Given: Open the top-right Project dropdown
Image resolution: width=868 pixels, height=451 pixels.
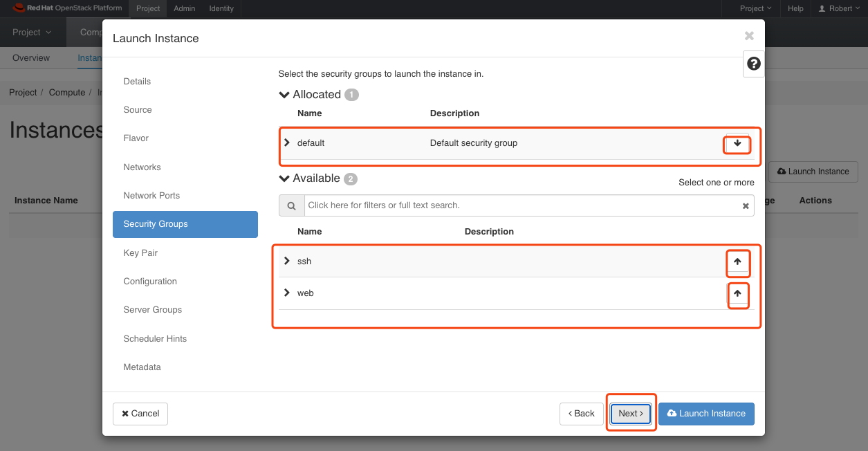Looking at the screenshot, I should pyautogui.click(x=754, y=8).
